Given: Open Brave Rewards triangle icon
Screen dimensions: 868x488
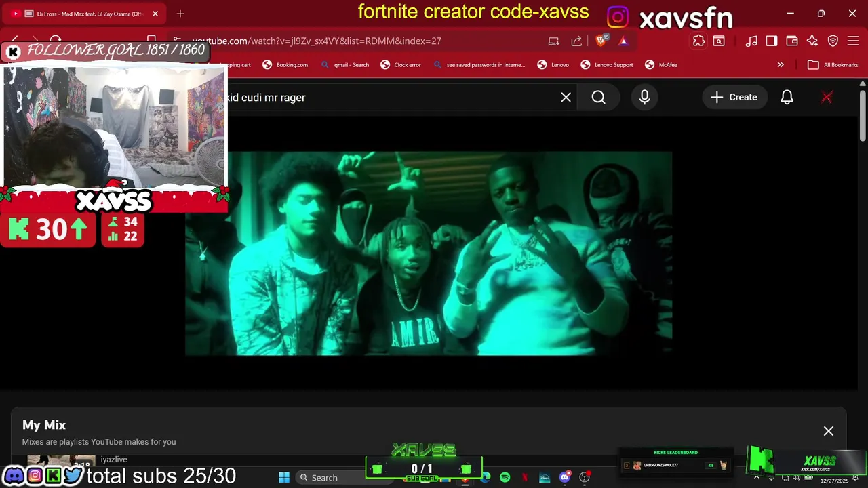Looking at the screenshot, I should pos(623,41).
